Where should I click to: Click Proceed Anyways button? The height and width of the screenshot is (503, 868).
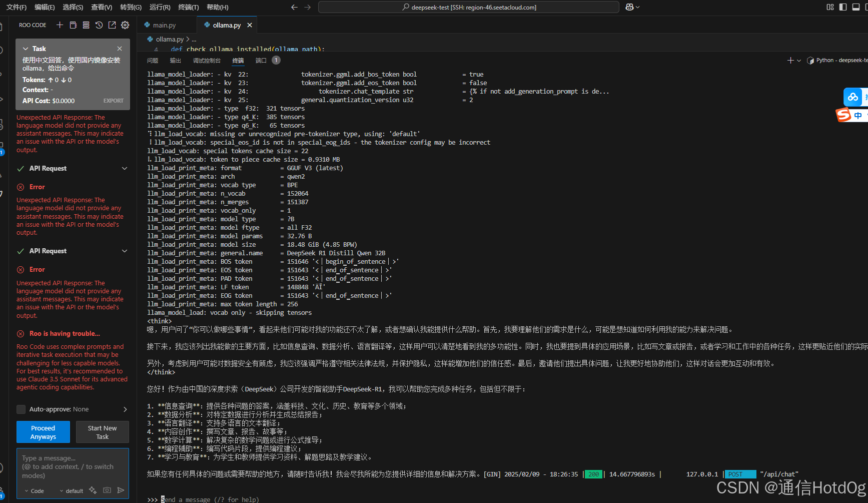click(x=43, y=432)
